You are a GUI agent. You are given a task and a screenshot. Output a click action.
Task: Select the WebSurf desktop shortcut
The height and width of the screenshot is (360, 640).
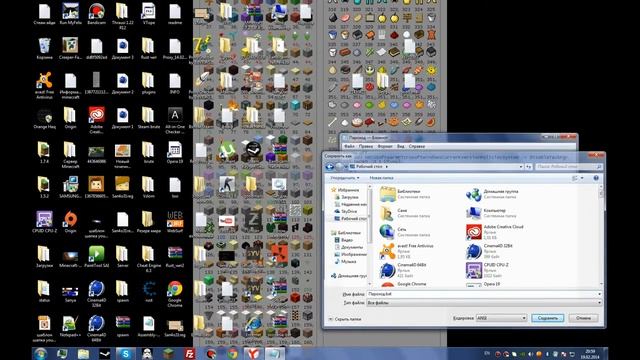175,222
